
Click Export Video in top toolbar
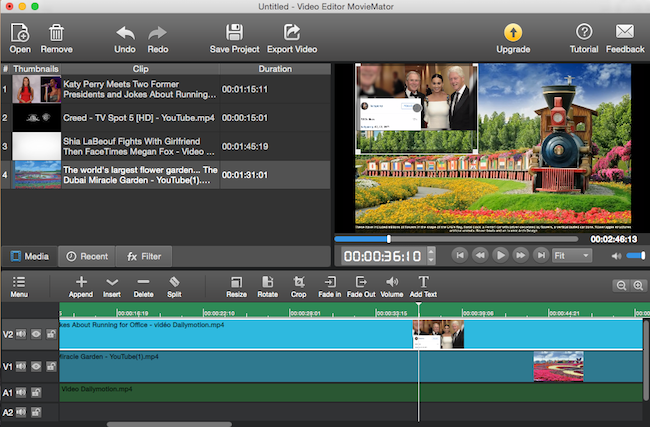(291, 38)
